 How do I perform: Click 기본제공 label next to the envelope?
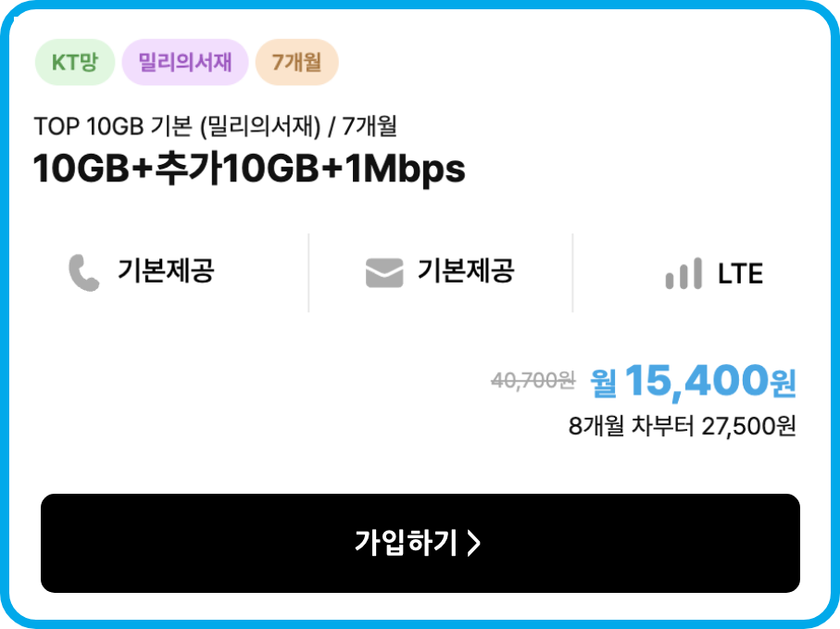pos(466,270)
